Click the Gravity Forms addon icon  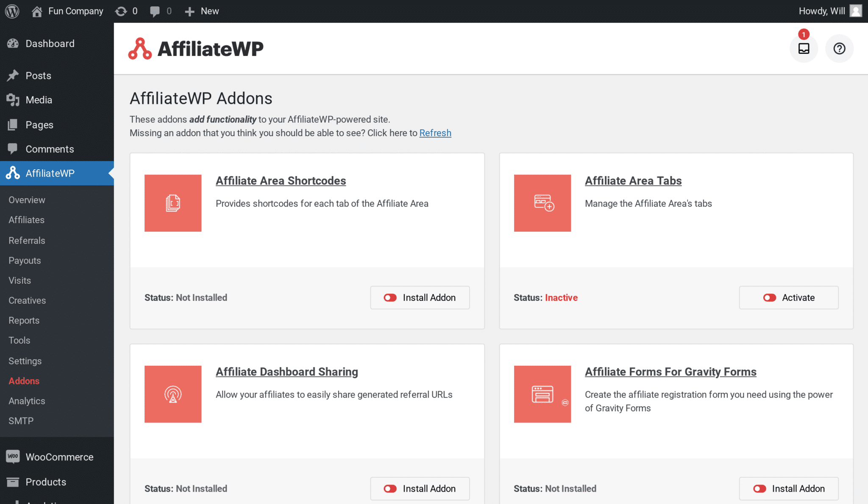coord(542,394)
